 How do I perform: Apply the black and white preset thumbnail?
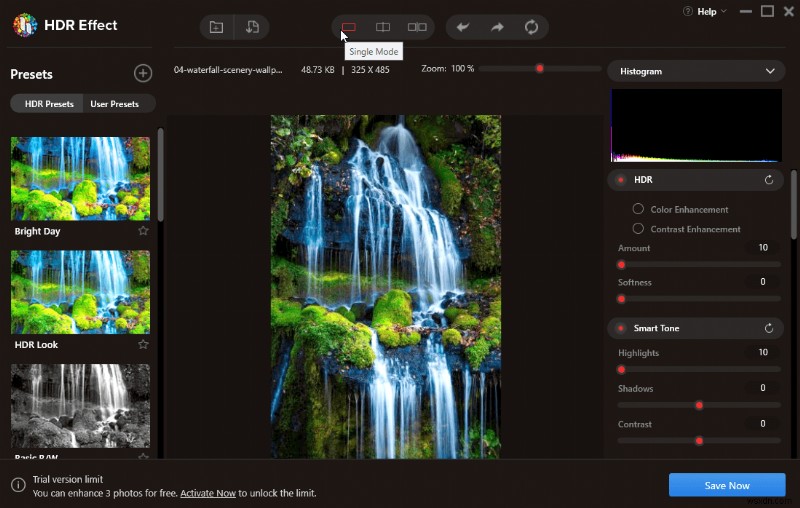point(81,405)
